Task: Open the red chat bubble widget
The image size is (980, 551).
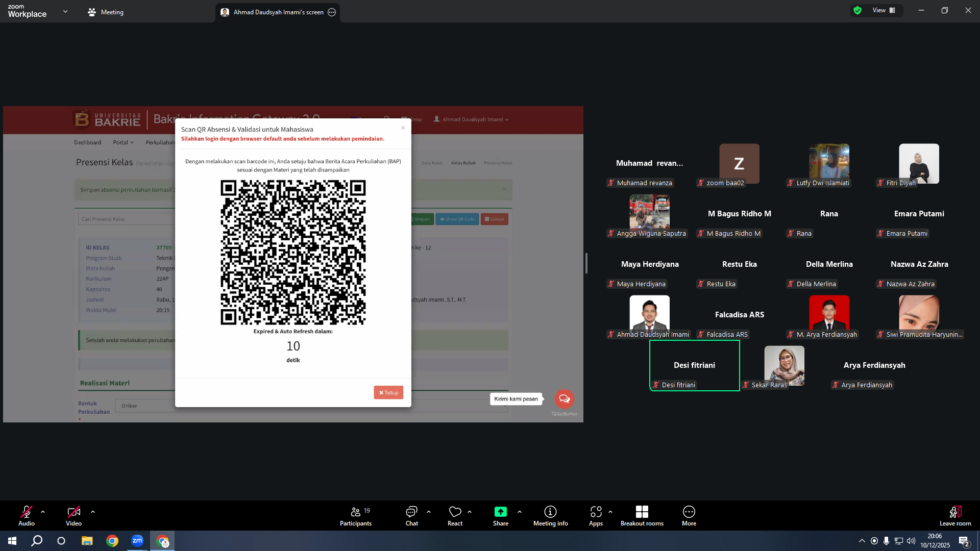Action: click(564, 399)
